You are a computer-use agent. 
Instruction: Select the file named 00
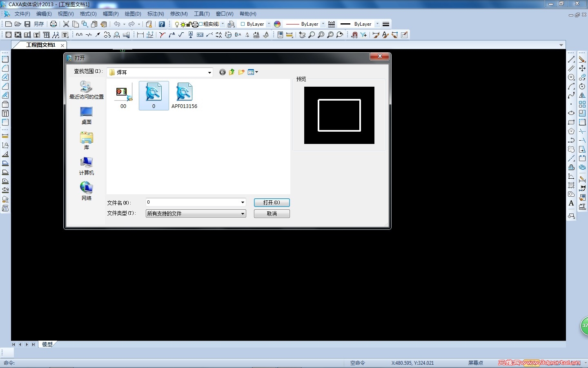tap(123, 96)
